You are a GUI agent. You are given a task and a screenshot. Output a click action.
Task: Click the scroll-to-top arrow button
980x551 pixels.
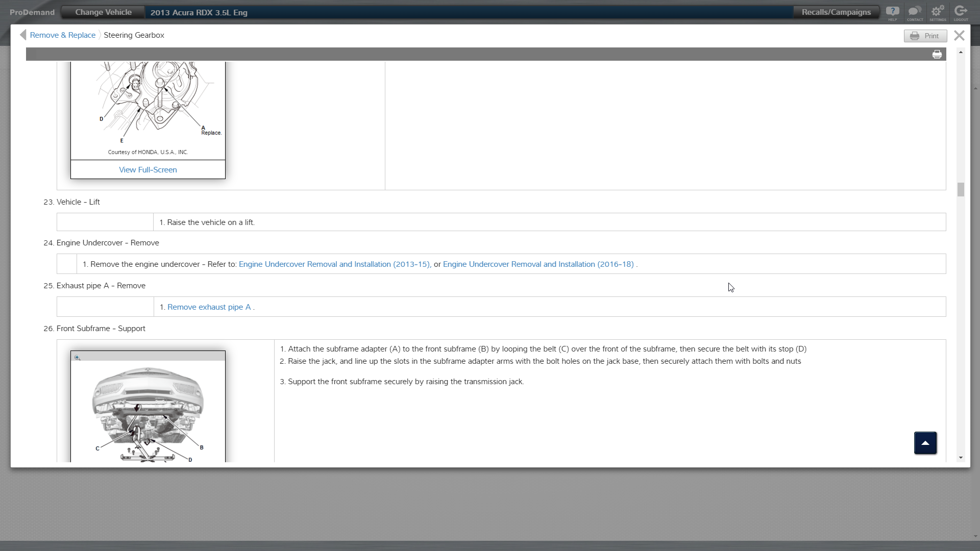pyautogui.click(x=925, y=443)
